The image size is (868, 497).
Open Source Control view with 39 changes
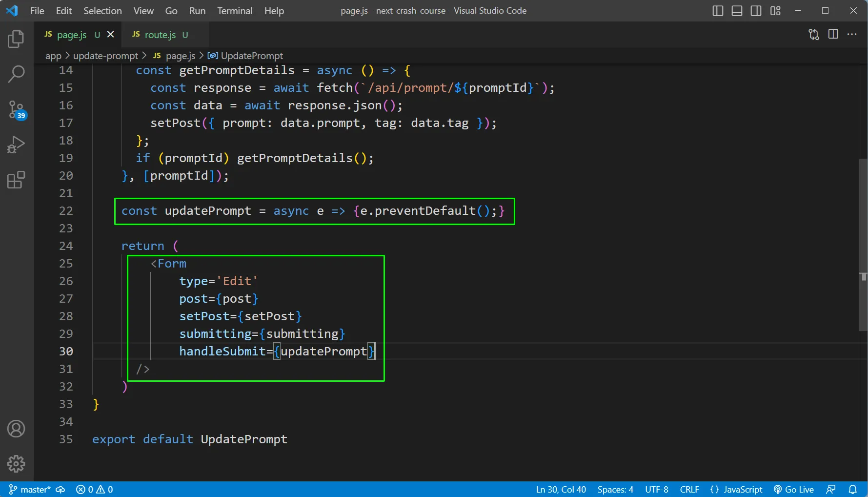point(16,110)
